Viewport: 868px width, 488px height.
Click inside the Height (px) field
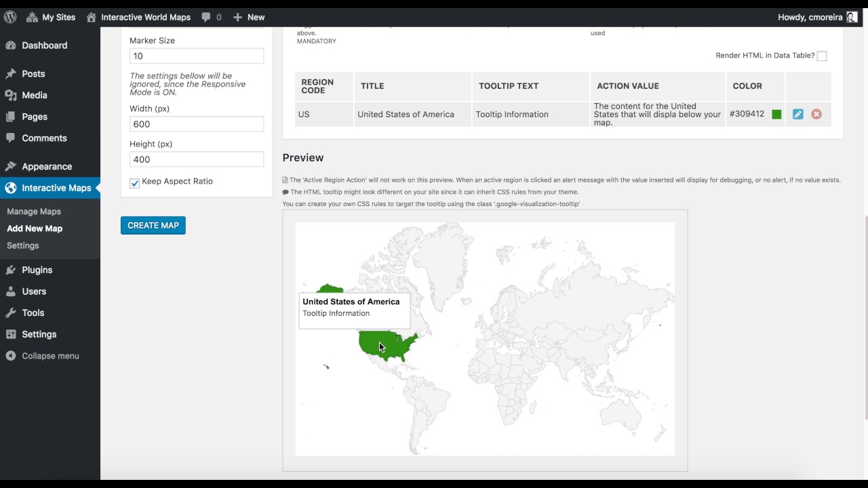tap(196, 159)
